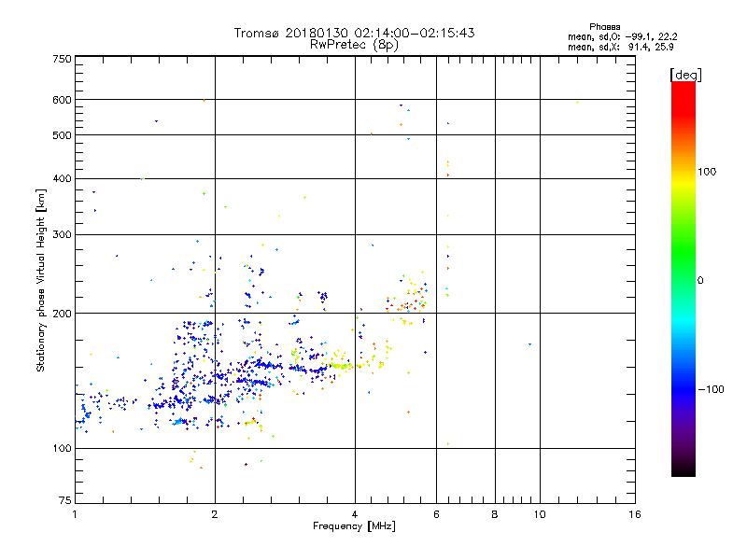Click the colorbar tick label '0'
Viewport: 747px width, 560px height.
tap(700, 281)
